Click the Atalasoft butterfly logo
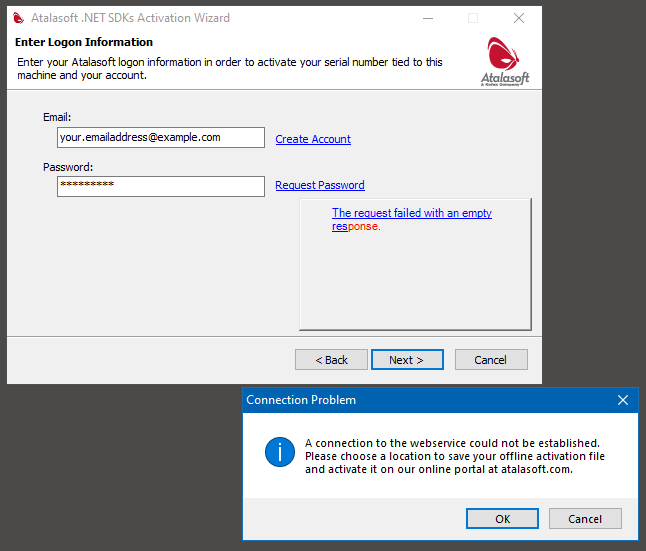The width and height of the screenshot is (646, 551). click(505, 61)
